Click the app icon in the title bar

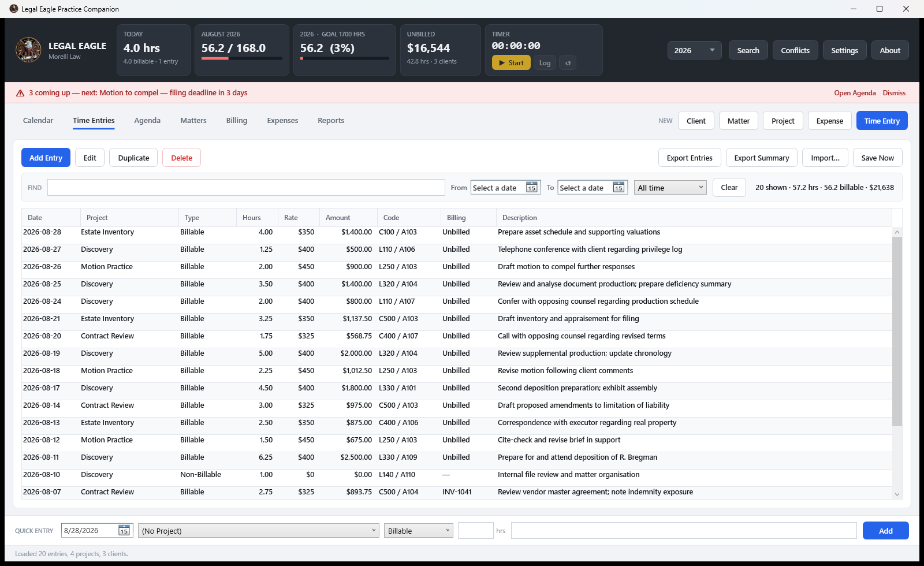(x=14, y=9)
